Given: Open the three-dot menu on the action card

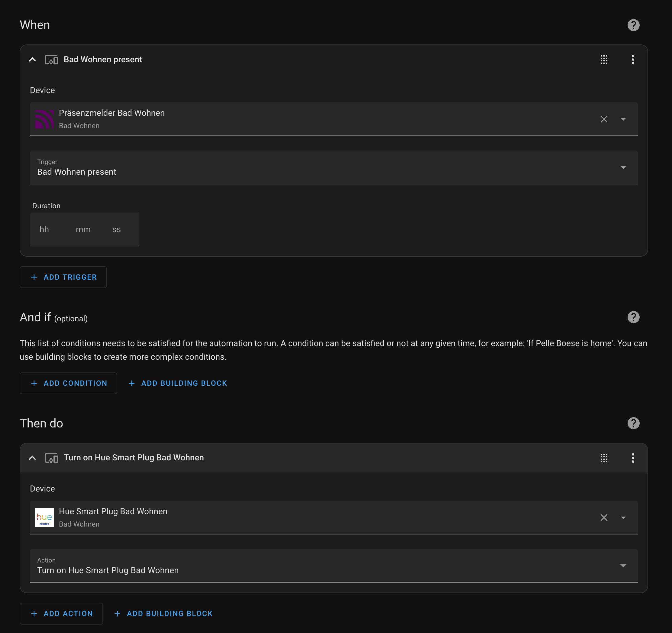Looking at the screenshot, I should point(633,458).
